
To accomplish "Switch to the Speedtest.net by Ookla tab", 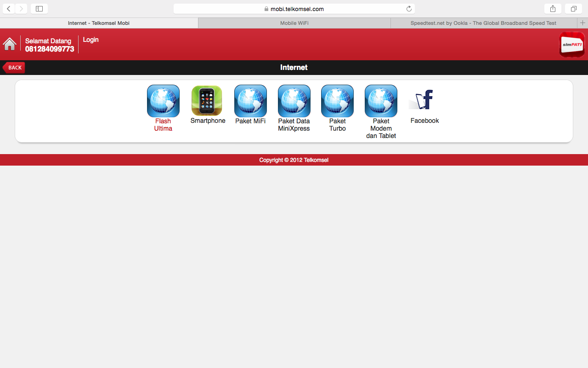I will point(483,23).
